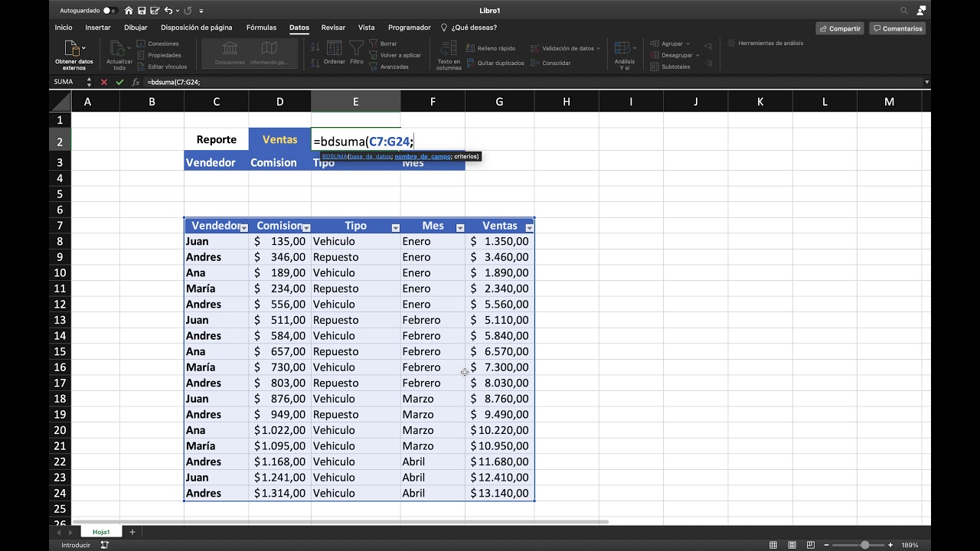Apply Relleno rápido
The image size is (980, 551).
point(490,48)
